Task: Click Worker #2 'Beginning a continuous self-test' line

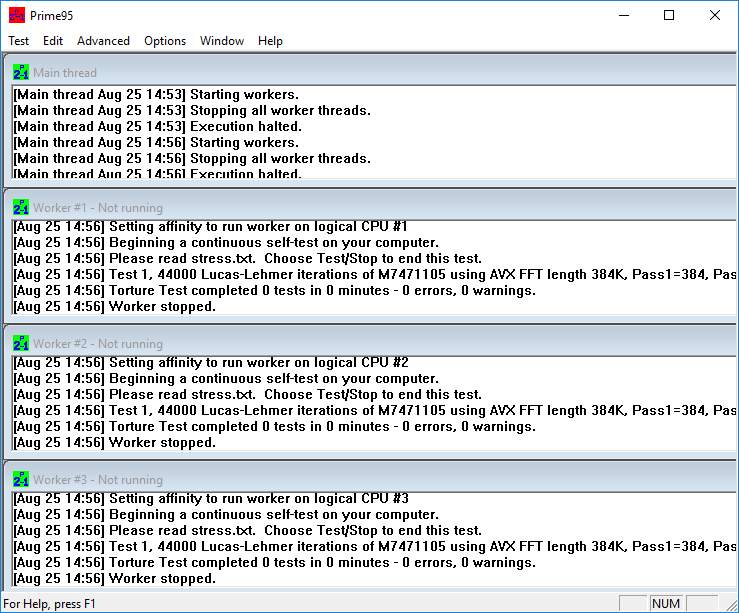Action: pyautogui.click(x=226, y=378)
